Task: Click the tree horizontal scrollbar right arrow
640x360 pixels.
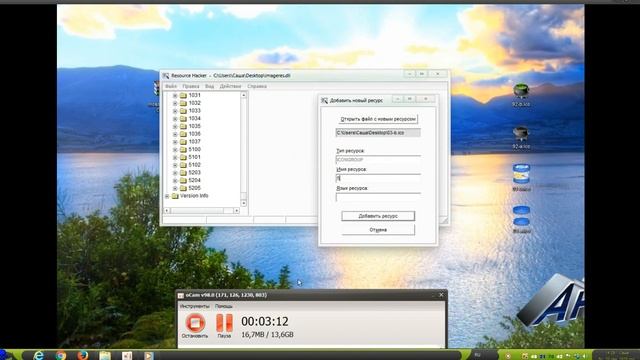Action: 237,211
